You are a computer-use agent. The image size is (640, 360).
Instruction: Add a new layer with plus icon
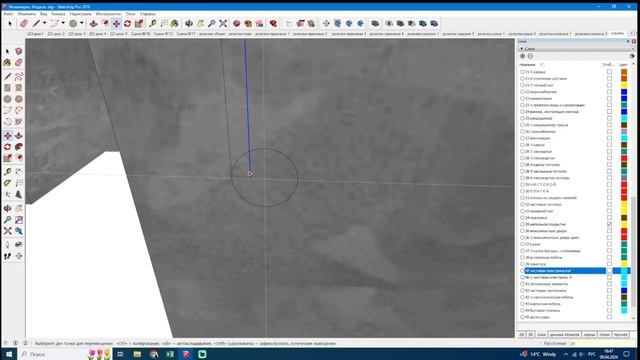(x=522, y=56)
